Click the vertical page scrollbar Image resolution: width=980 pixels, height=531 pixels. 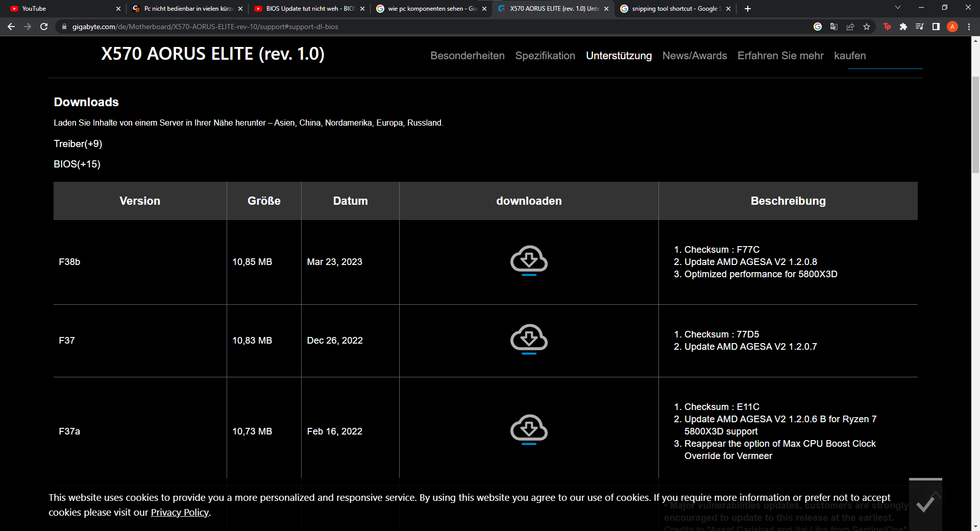[975, 125]
